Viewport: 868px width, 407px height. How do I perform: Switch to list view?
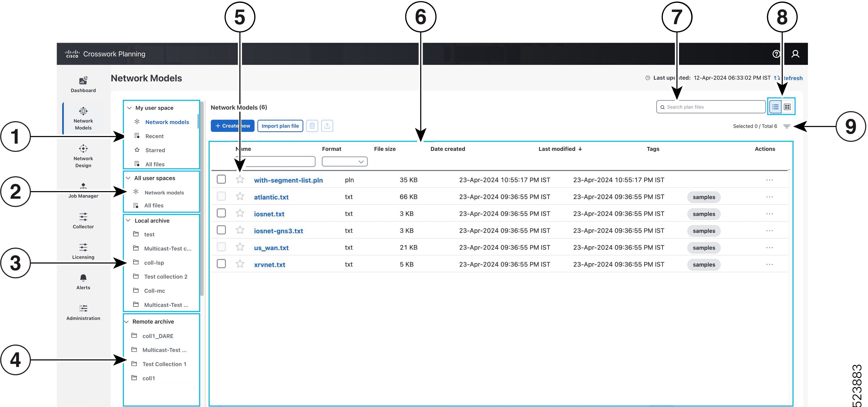click(775, 107)
